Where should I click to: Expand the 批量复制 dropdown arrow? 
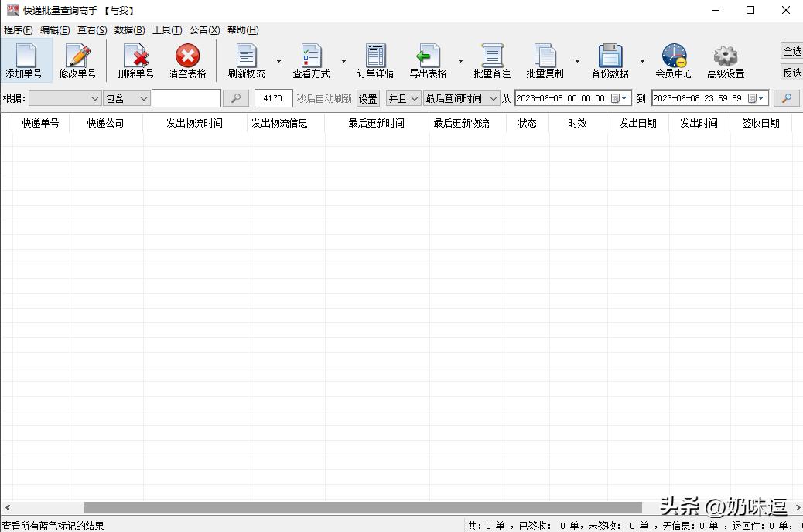tap(577, 61)
